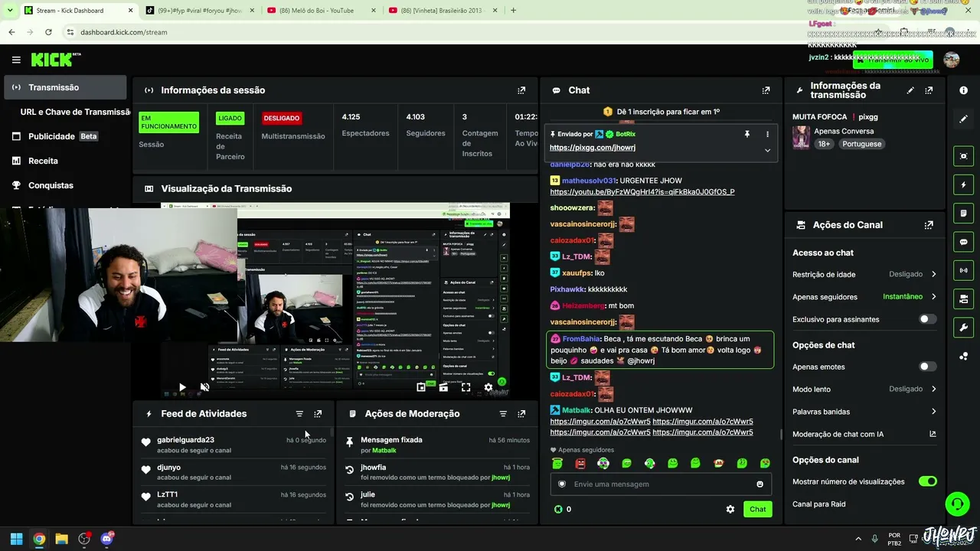Open Moderação de chat com IA
This screenshot has width=980, height=551.
864,435
